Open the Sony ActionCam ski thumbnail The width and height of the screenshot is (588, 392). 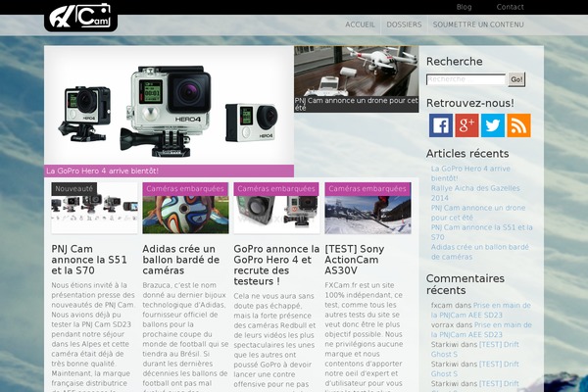tap(367, 215)
